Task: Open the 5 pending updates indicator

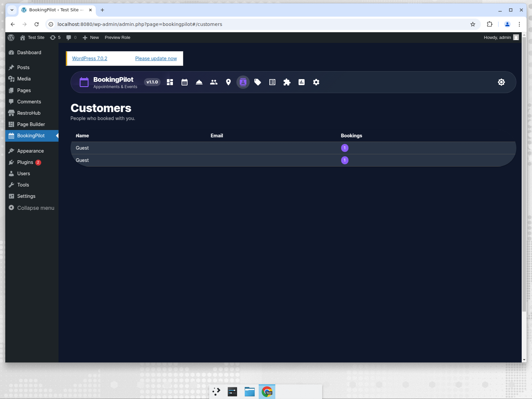Action: [55, 38]
